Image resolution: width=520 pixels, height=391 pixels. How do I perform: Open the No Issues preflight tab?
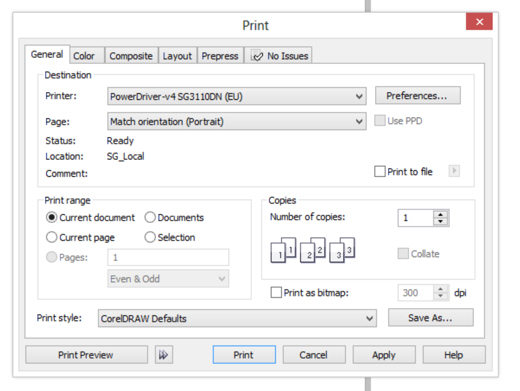[278, 56]
